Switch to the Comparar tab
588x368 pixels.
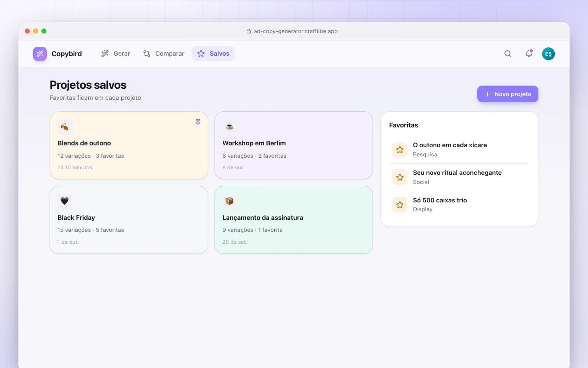[x=164, y=54]
